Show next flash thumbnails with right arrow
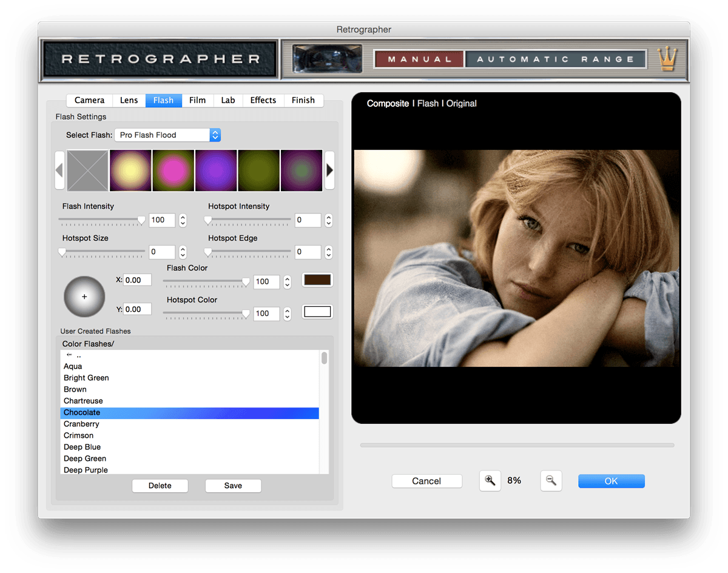This screenshot has width=728, height=573. 329,170
